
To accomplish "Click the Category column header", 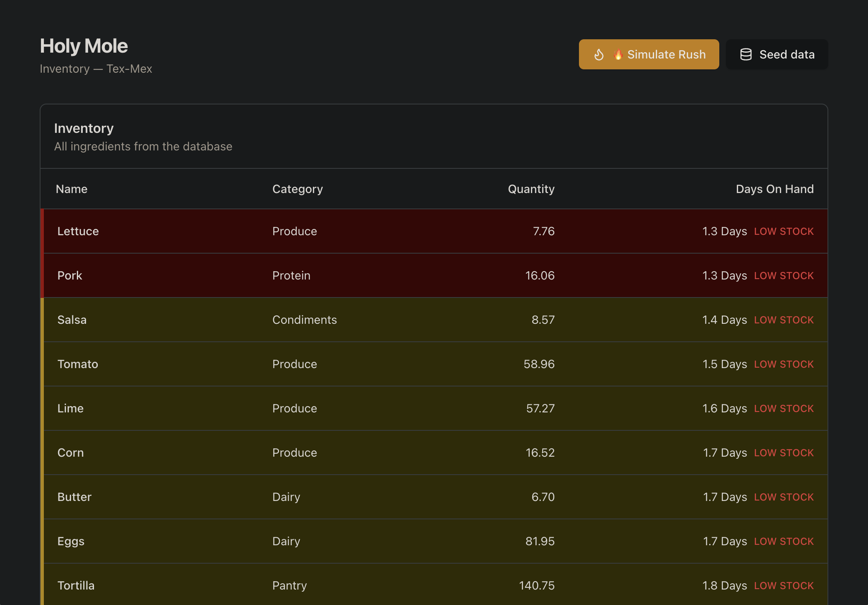I will pos(297,189).
